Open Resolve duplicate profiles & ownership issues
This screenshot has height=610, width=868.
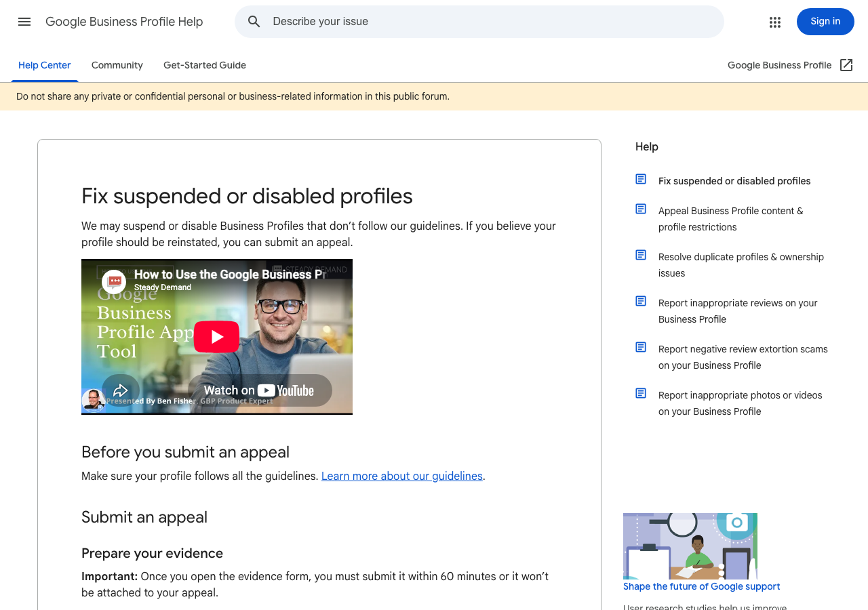pos(741,265)
